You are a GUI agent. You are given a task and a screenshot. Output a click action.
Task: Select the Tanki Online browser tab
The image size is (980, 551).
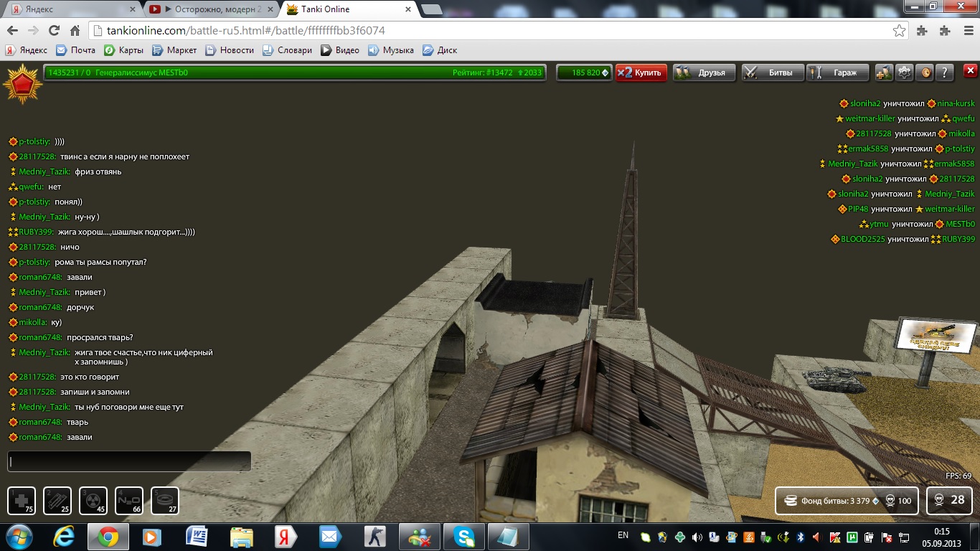coord(348,9)
